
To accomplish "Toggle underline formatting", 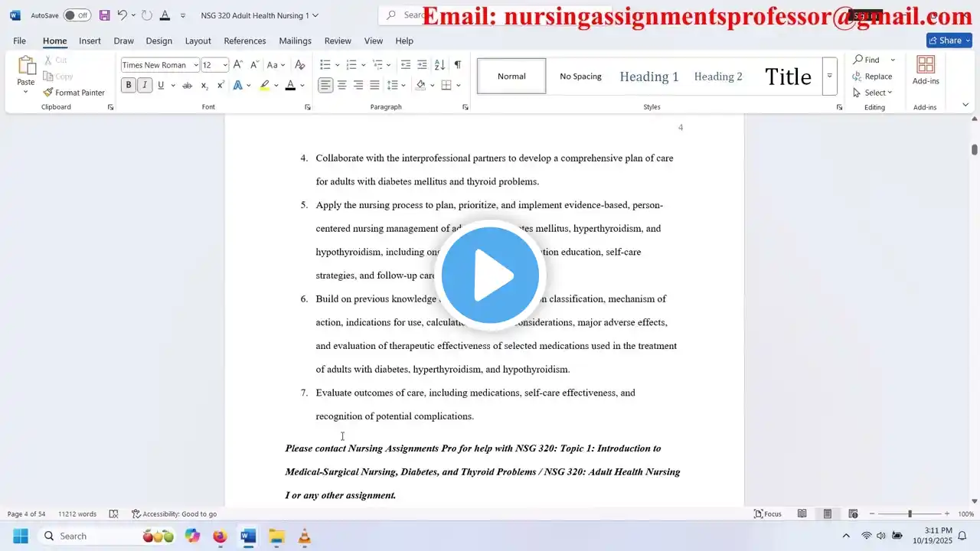I will tap(161, 86).
